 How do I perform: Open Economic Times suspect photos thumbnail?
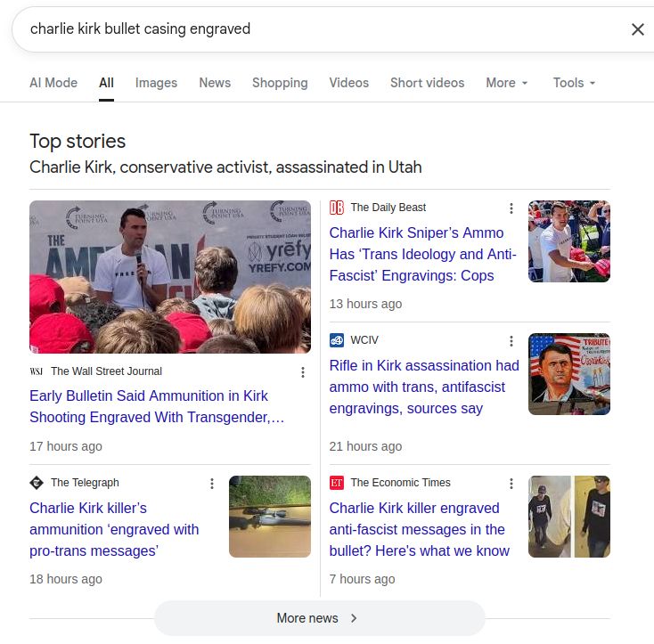tap(569, 517)
